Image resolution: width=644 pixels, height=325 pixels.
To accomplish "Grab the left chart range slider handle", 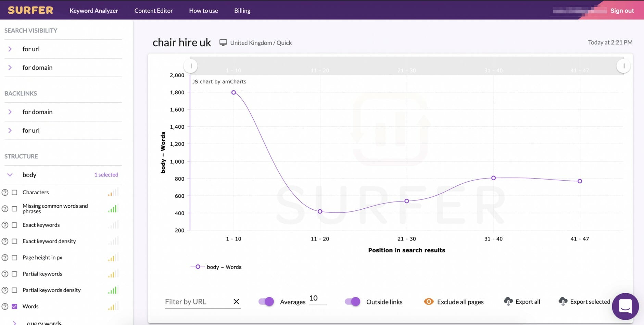I will pyautogui.click(x=190, y=66).
